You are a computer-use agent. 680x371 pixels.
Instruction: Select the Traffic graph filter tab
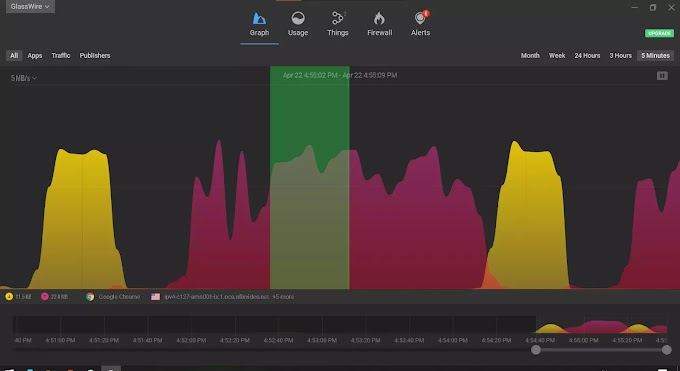pyautogui.click(x=61, y=56)
